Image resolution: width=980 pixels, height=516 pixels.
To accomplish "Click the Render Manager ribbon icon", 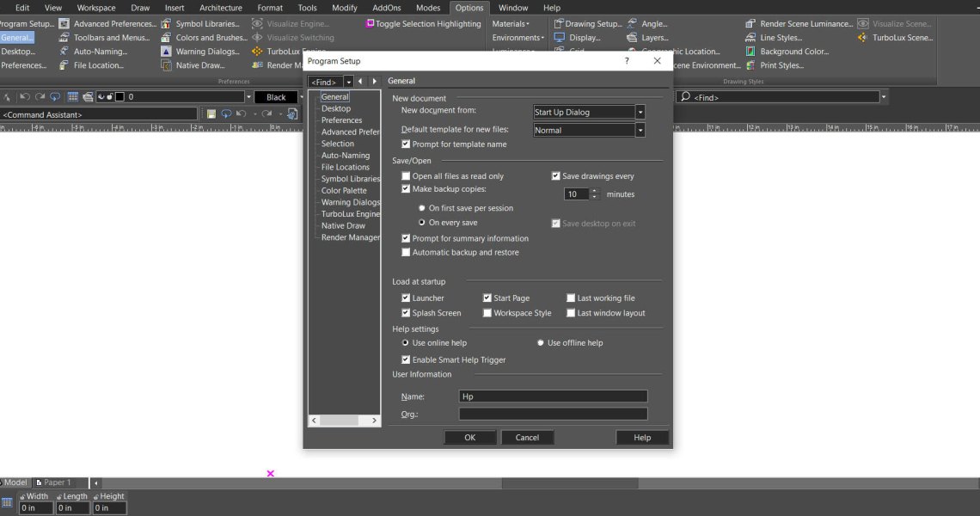I will pyautogui.click(x=257, y=65).
